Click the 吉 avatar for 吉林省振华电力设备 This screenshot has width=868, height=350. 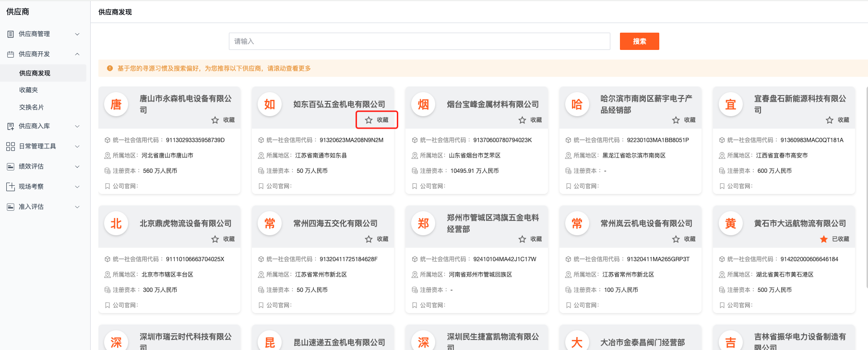click(730, 341)
